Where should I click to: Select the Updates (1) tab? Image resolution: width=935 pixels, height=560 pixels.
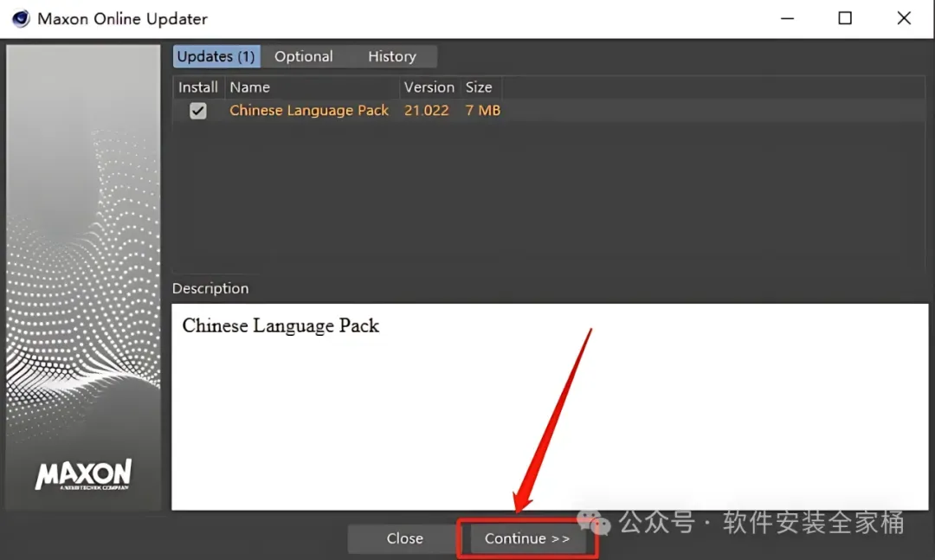click(216, 56)
